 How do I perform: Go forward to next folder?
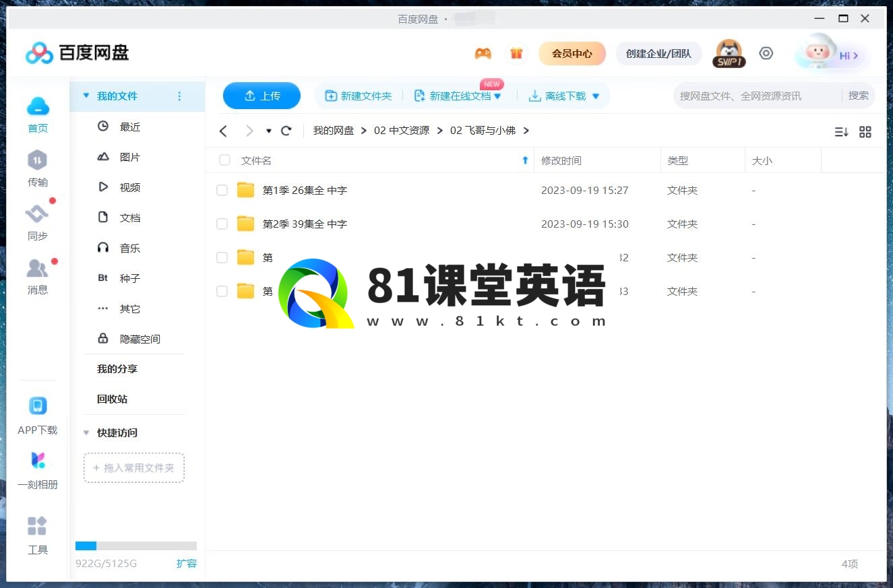tap(249, 131)
